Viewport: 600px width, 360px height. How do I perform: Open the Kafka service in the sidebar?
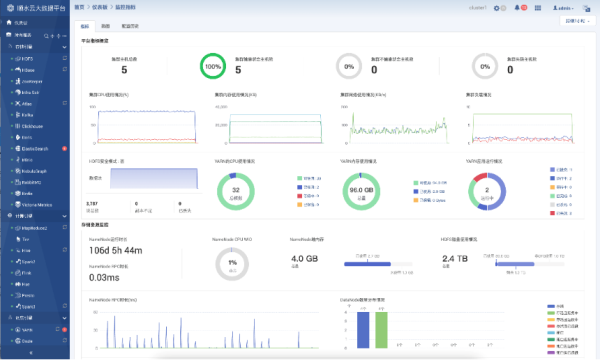28,115
